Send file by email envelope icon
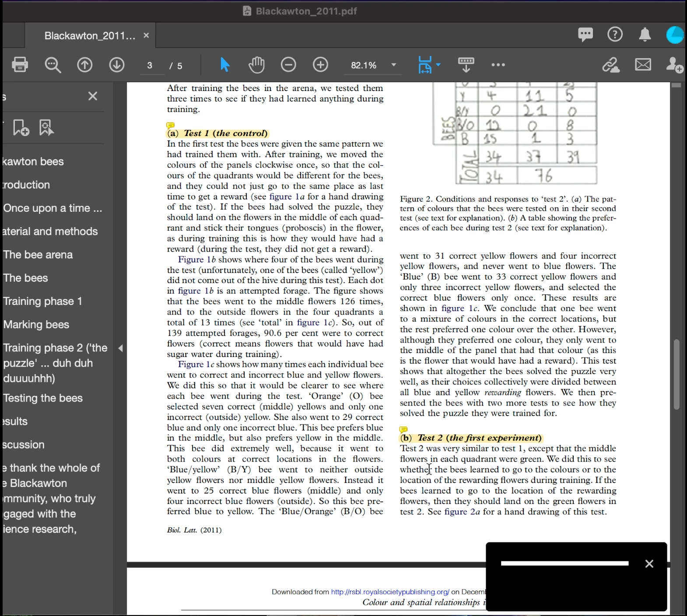687x616 pixels. click(x=643, y=65)
